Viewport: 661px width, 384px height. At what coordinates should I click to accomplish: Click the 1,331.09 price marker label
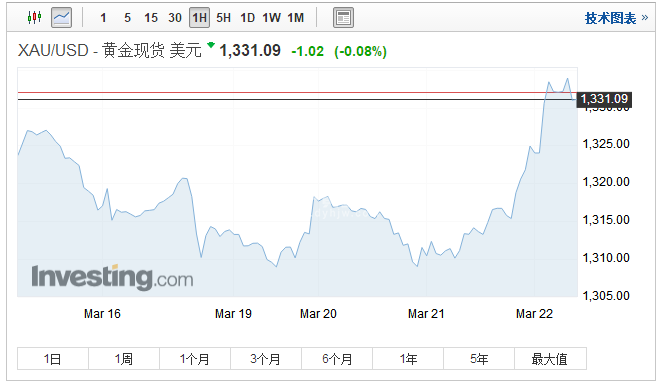[x=604, y=99]
